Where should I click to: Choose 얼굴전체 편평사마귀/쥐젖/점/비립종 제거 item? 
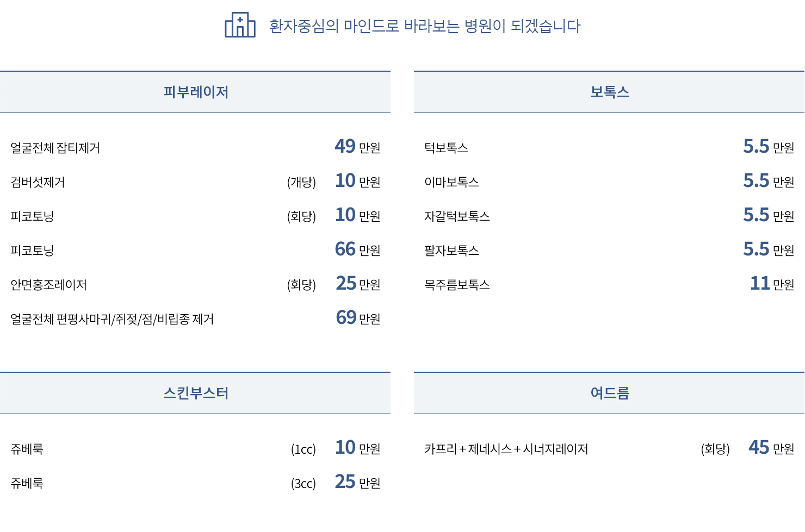(112, 319)
